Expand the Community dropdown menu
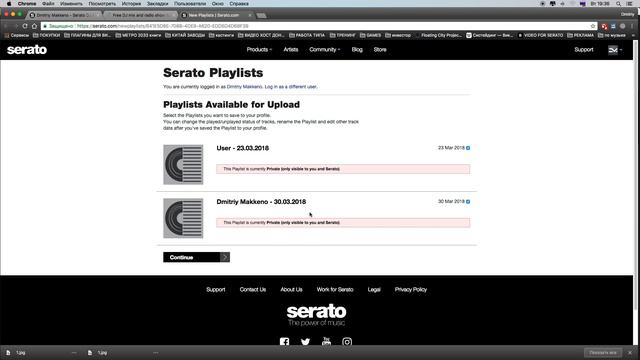This screenshot has width=640, height=360. click(324, 49)
